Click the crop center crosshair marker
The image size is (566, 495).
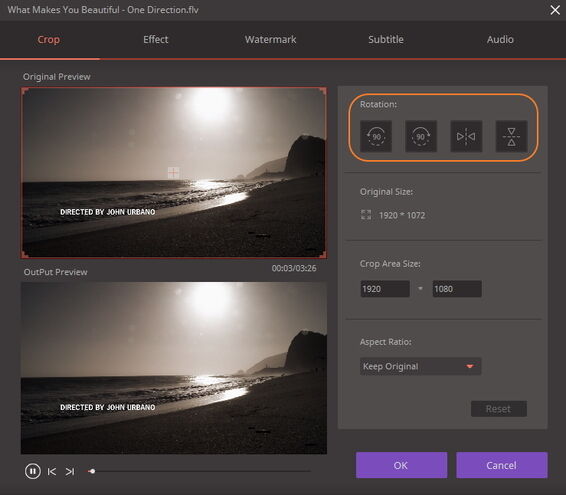[x=173, y=173]
